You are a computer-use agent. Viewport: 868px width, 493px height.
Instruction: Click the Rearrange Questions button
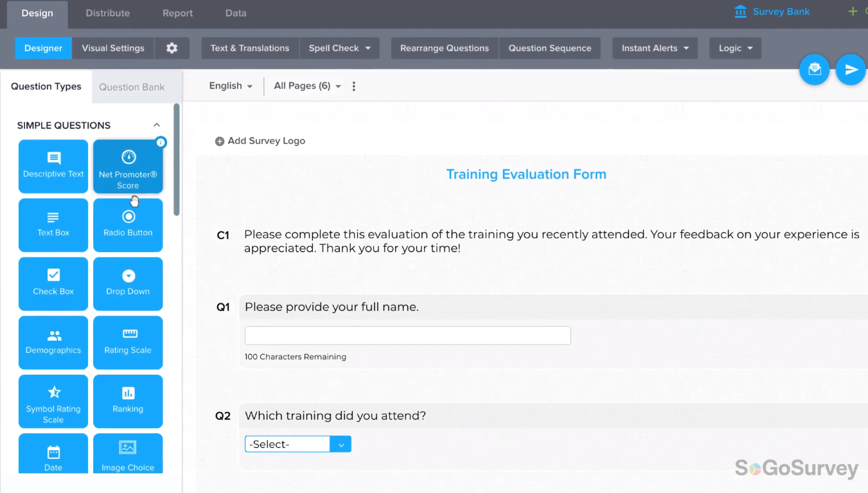pos(444,48)
